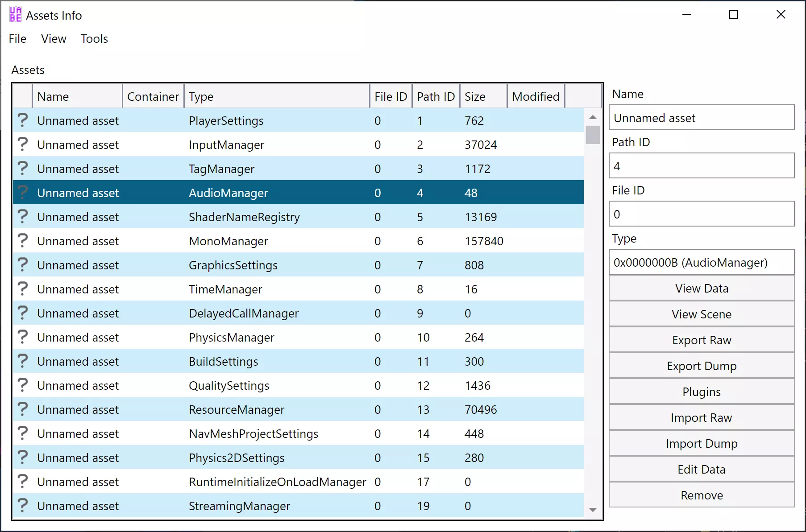Click the question mark icon beside DelayedCallManager

pyautogui.click(x=23, y=313)
